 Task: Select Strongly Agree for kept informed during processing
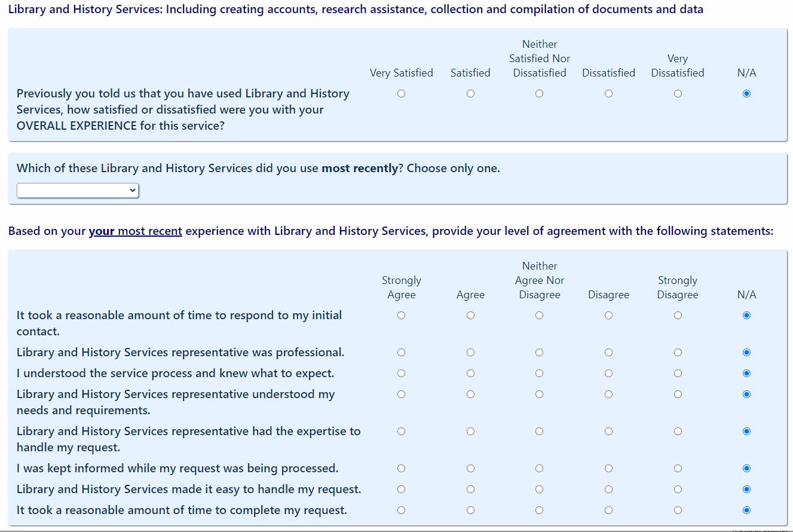401,469
